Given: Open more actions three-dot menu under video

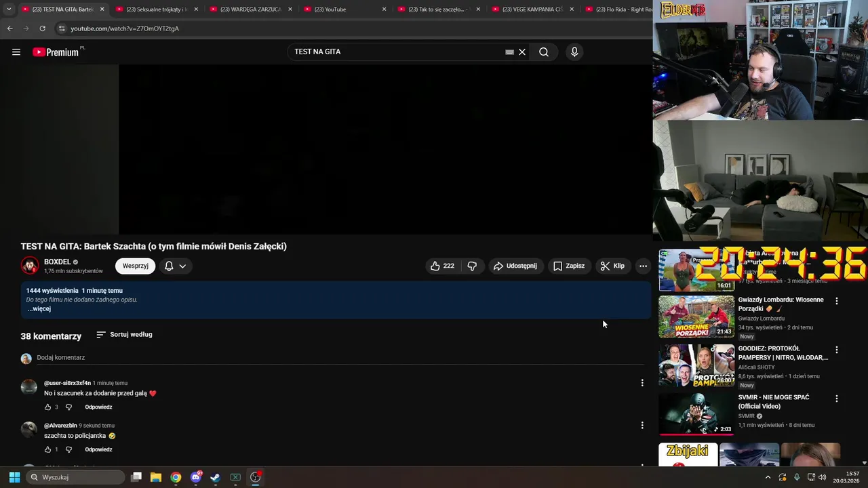Looking at the screenshot, I should 643,266.
